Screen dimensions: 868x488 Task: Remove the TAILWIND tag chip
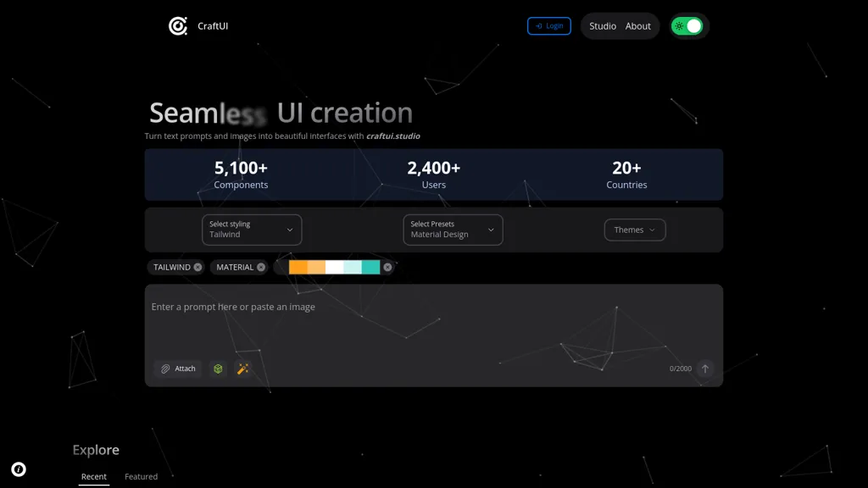point(198,267)
